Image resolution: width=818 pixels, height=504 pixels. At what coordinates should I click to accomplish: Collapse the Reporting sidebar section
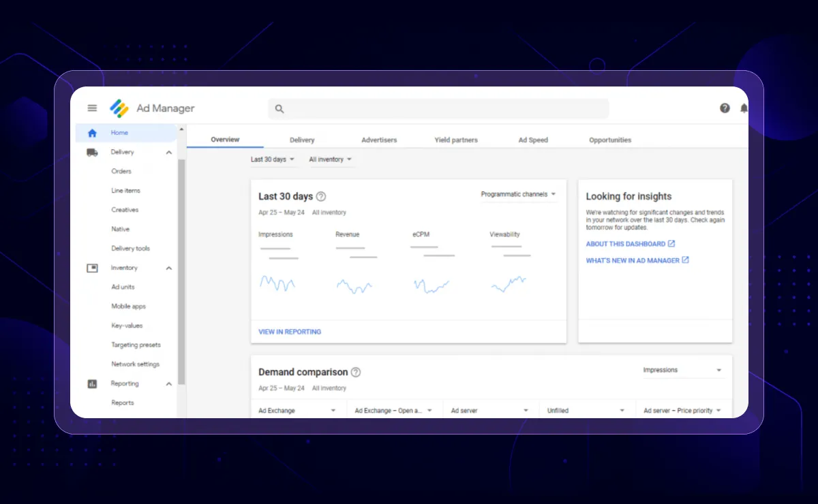[x=169, y=384]
